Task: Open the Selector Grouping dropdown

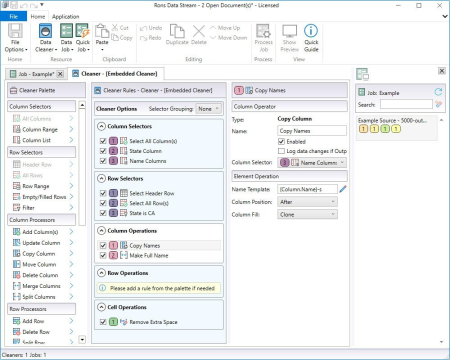Action: click(208, 109)
